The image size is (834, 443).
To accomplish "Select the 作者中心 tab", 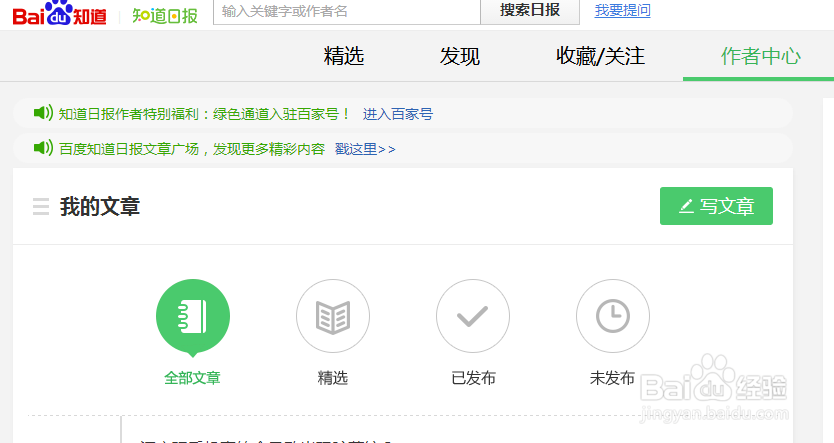I will point(761,56).
